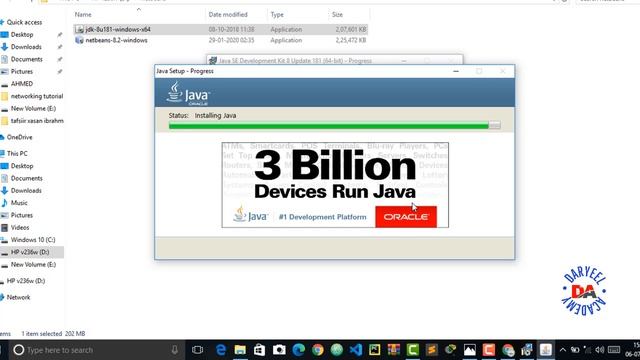Open Music under This PC
The height and width of the screenshot is (360, 640).
pyautogui.click(x=19, y=203)
